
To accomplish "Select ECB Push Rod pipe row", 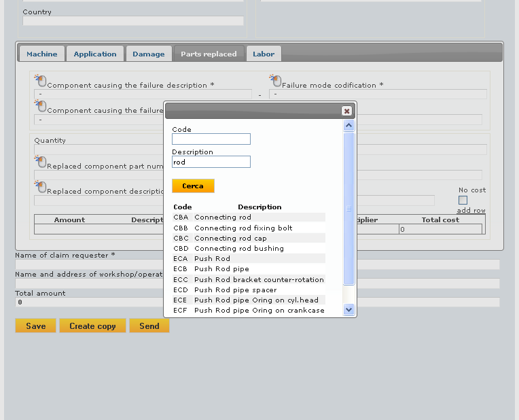I will coord(249,269).
